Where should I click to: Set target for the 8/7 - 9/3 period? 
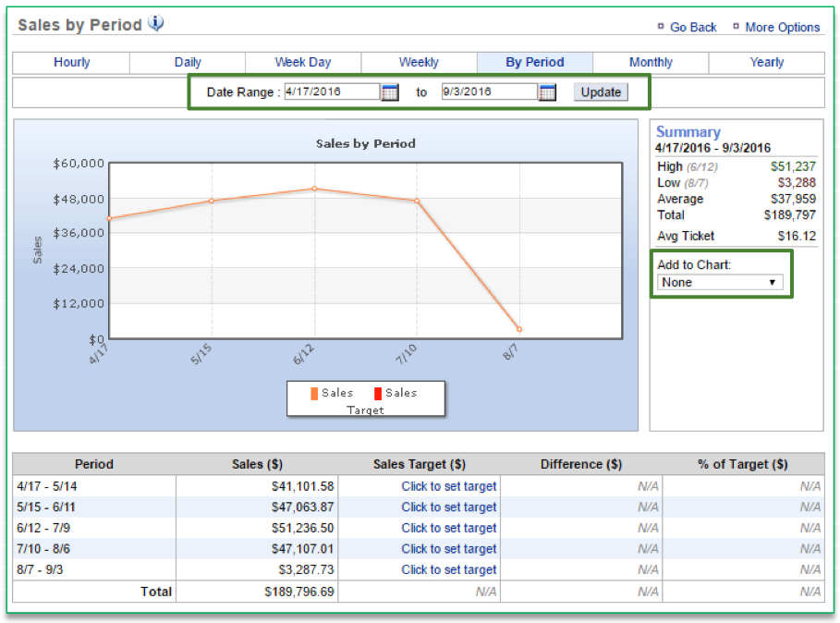(x=449, y=569)
